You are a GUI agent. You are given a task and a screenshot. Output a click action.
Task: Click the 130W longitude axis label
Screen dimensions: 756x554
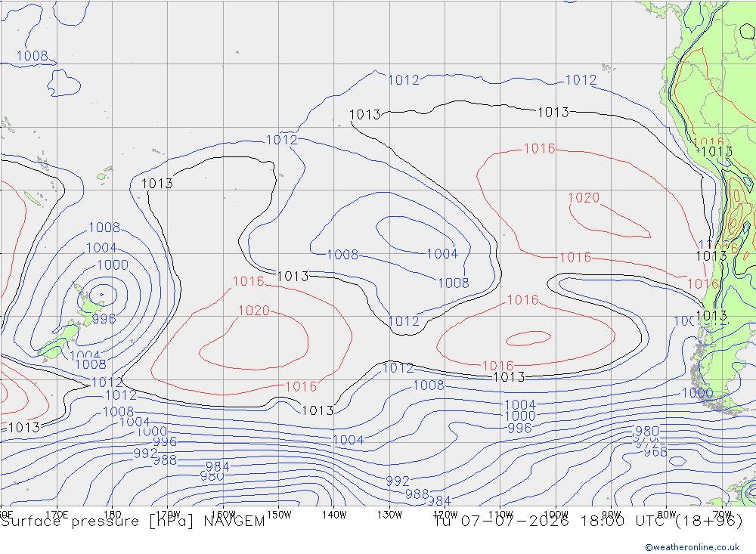[x=389, y=515]
